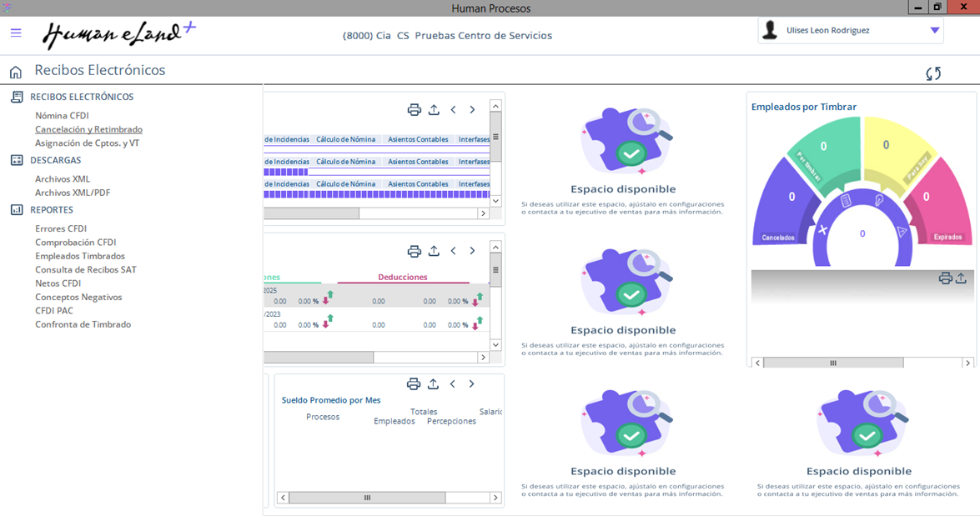Click export icon in Sueldo Promedio panel

433,384
